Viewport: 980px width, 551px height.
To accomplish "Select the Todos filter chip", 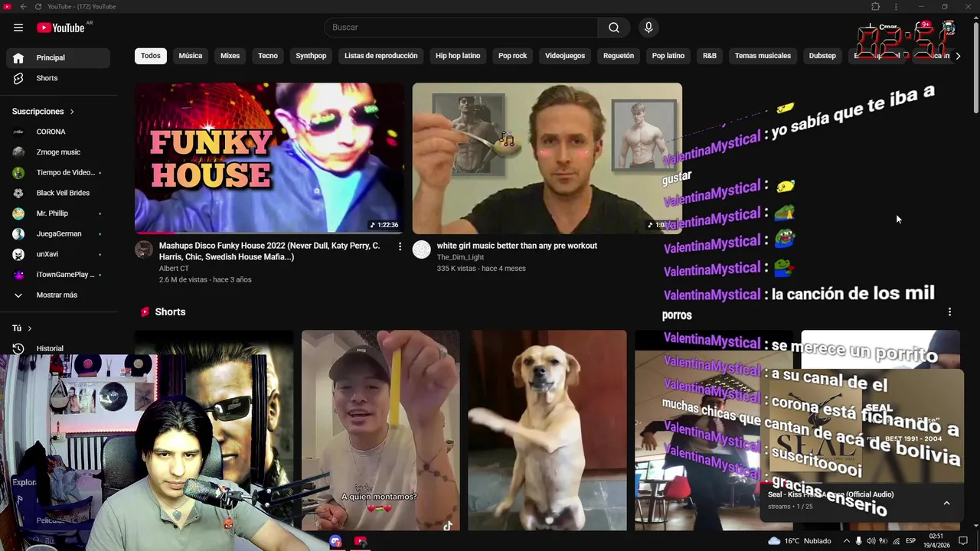I will (151, 56).
